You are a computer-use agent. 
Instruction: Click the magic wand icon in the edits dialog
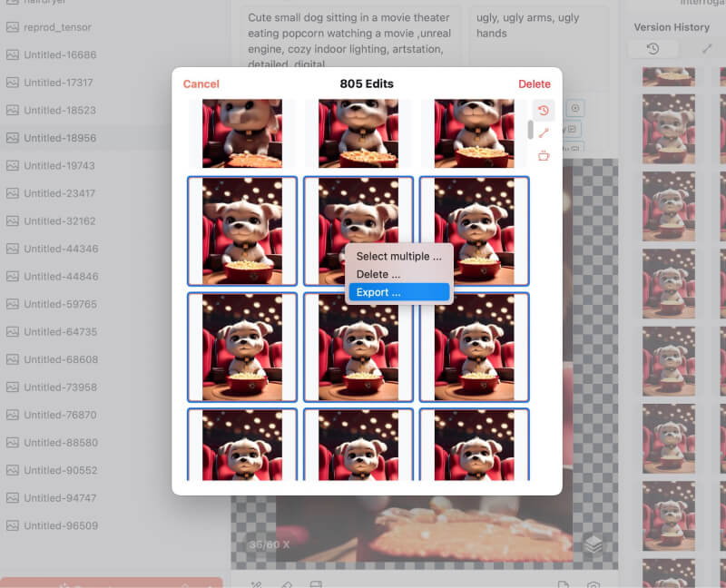[543, 132]
